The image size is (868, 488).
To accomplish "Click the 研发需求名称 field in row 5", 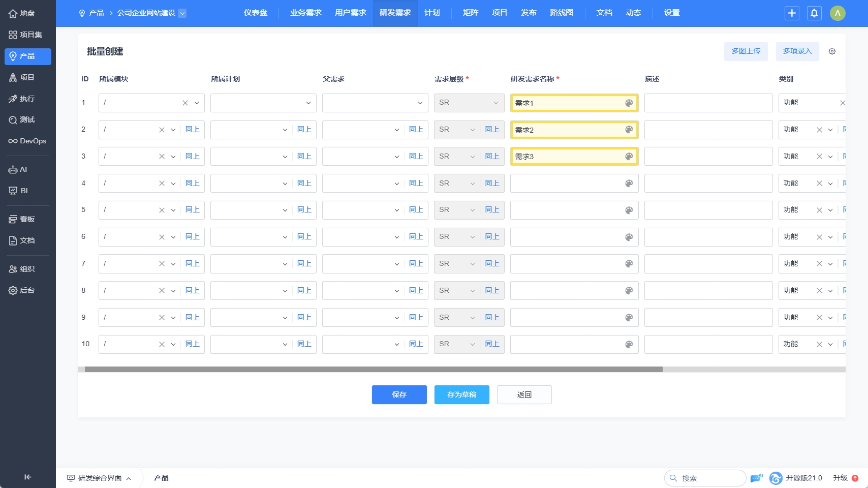I will tap(574, 210).
